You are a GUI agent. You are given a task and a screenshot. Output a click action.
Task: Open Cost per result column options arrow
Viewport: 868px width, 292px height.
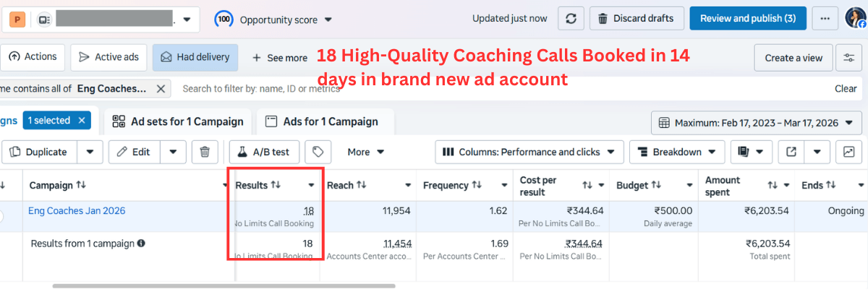pos(600,185)
